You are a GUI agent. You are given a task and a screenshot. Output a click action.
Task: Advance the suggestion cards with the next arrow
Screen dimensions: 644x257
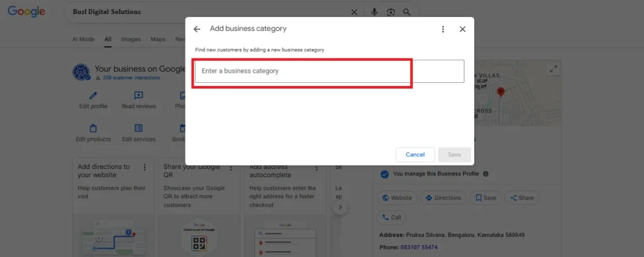340,208
